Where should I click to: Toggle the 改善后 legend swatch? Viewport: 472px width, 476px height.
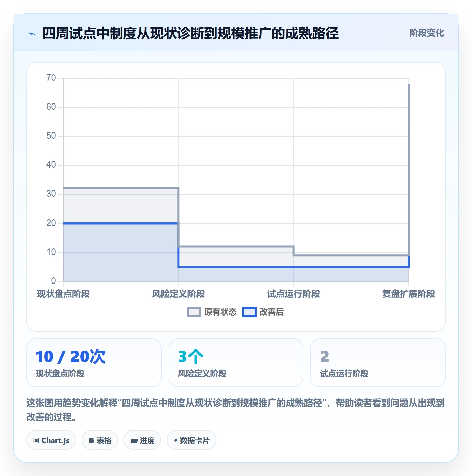coord(249,312)
